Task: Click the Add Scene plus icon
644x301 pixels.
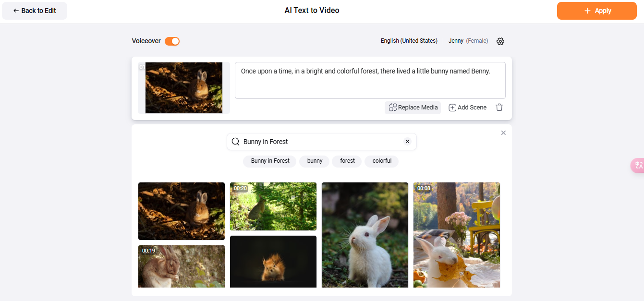Action: point(452,108)
